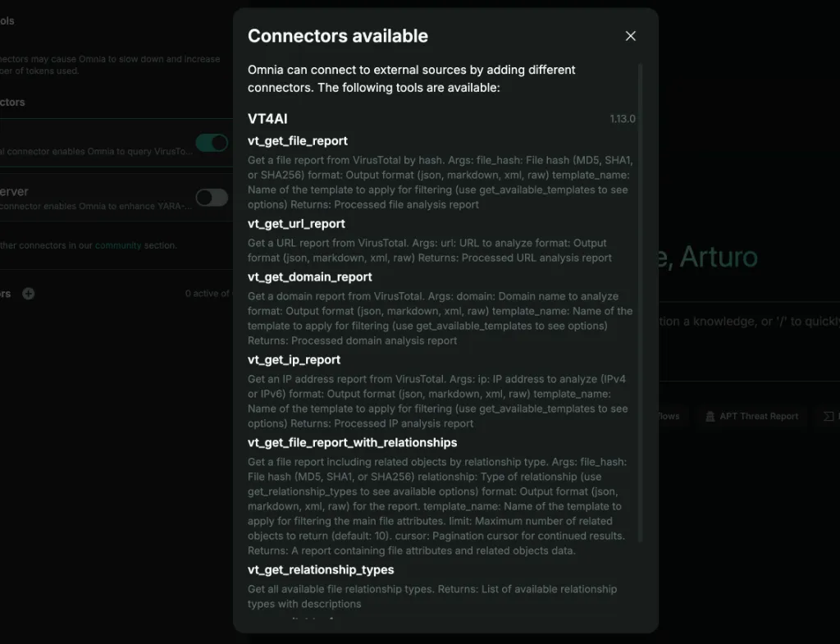Click the Connectors available title

click(x=337, y=36)
